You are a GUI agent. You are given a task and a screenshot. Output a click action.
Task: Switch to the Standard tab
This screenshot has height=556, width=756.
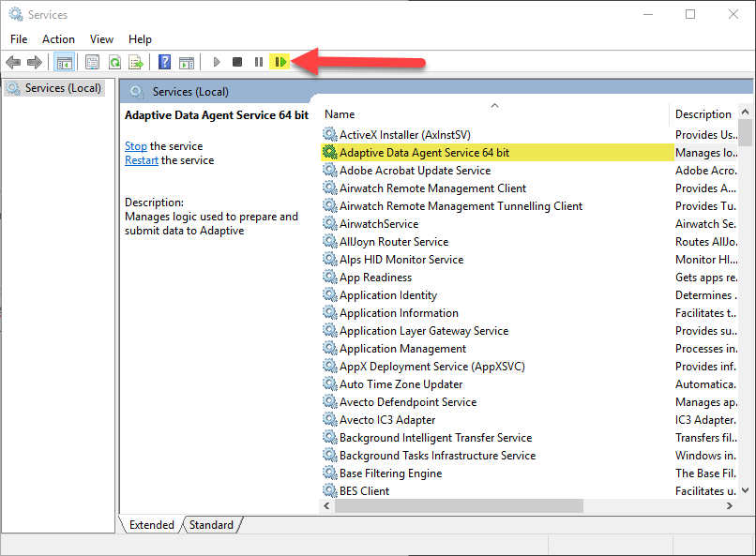[211, 525]
